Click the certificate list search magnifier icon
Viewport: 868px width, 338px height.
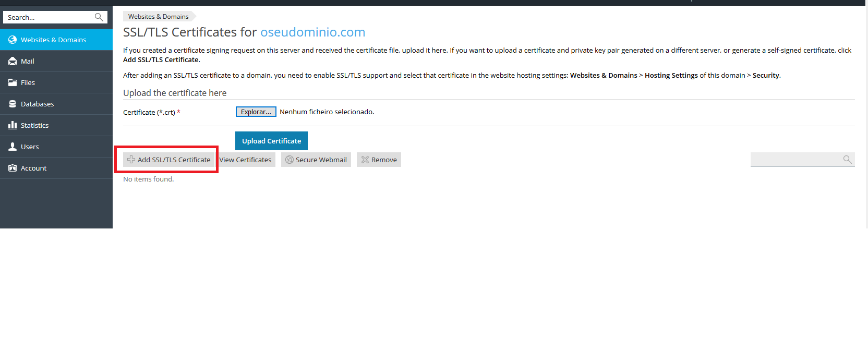(x=847, y=160)
